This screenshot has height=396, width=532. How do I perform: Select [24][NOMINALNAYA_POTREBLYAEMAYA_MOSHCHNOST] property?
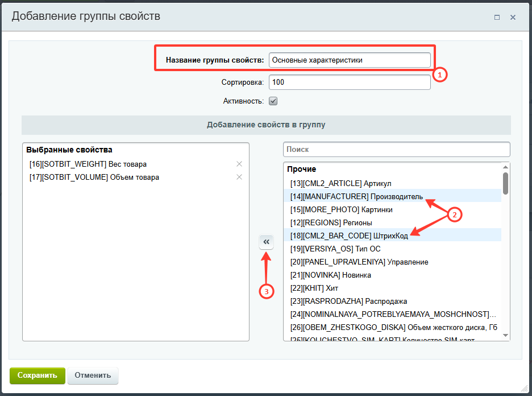pyautogui.click(x=392, y=314)
